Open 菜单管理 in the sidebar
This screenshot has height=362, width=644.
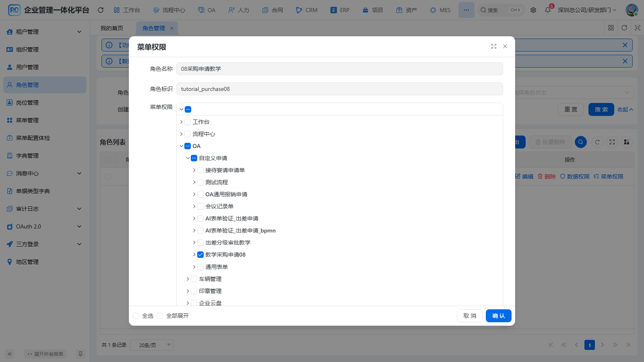45,120
